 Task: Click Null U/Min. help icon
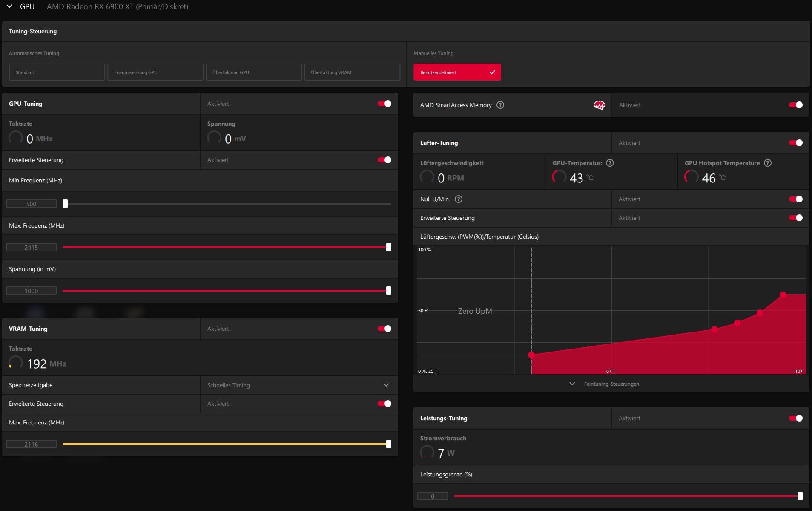click(x=459, y=199)
